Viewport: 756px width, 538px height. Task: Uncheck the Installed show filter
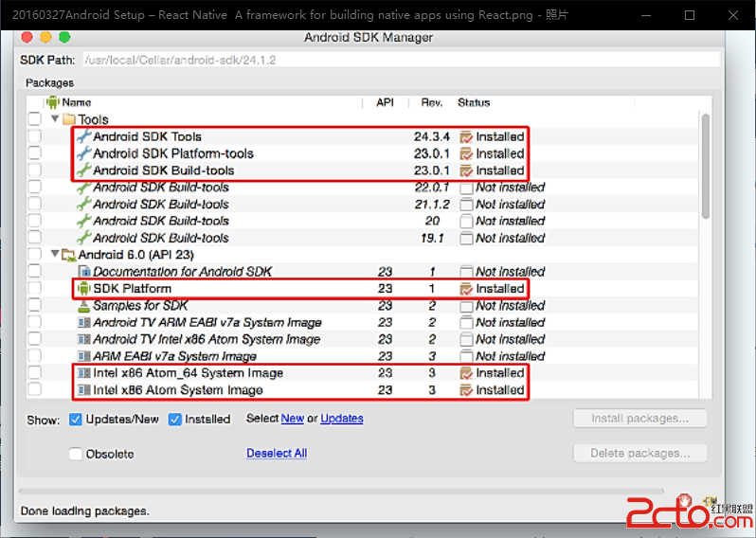coord(174,420)
